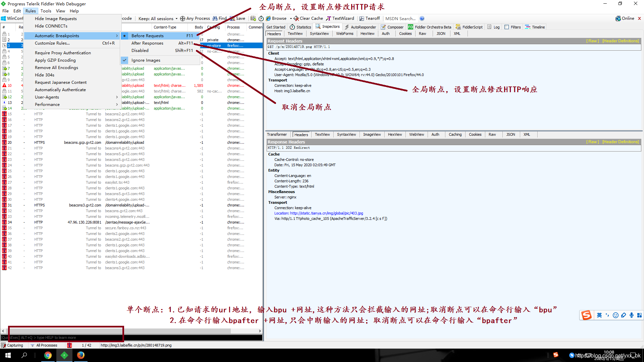Open Fiddler Orchestra Beta tab
The image size is (644, 362).
click(430, 27)
